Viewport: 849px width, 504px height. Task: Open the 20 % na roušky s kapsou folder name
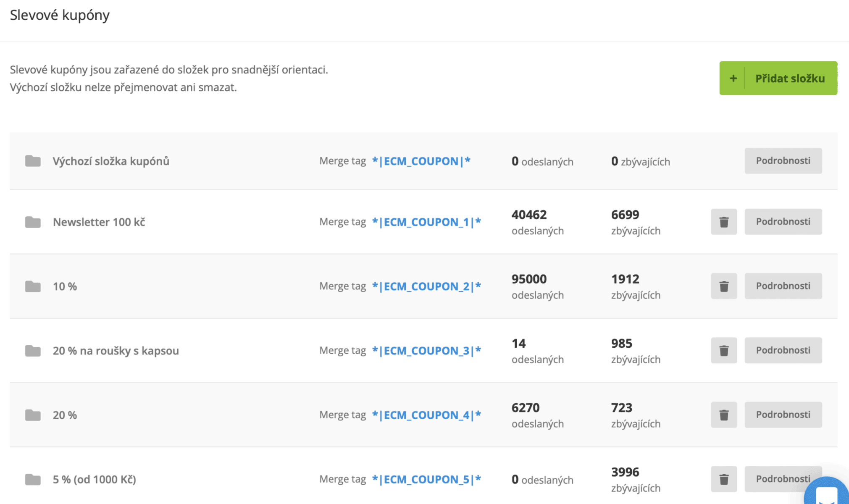pos(116,351)
